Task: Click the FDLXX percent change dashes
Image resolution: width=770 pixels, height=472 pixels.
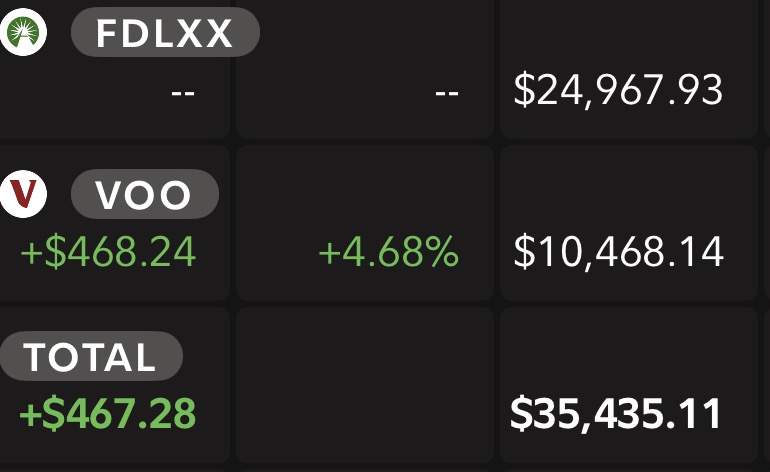Action: [x=447, y=92]
